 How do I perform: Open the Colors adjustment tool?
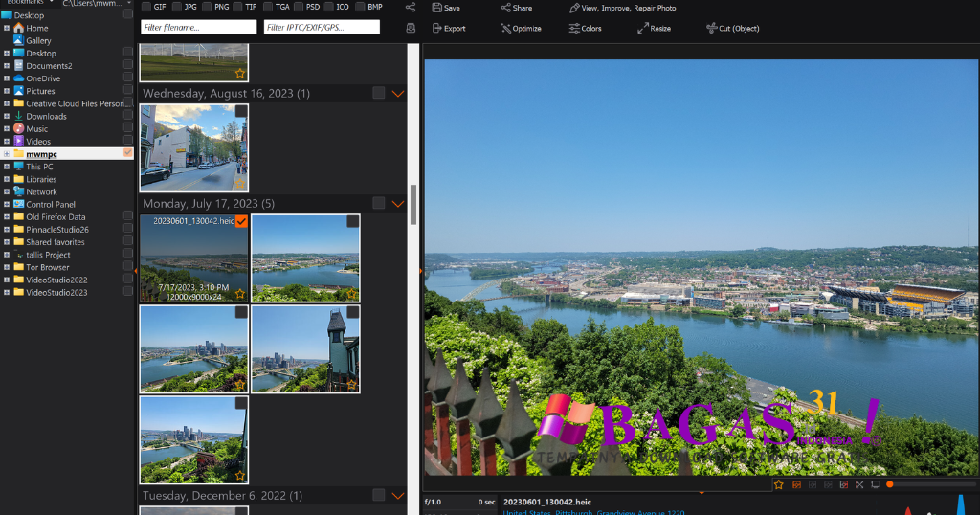[x=585, y=28]
